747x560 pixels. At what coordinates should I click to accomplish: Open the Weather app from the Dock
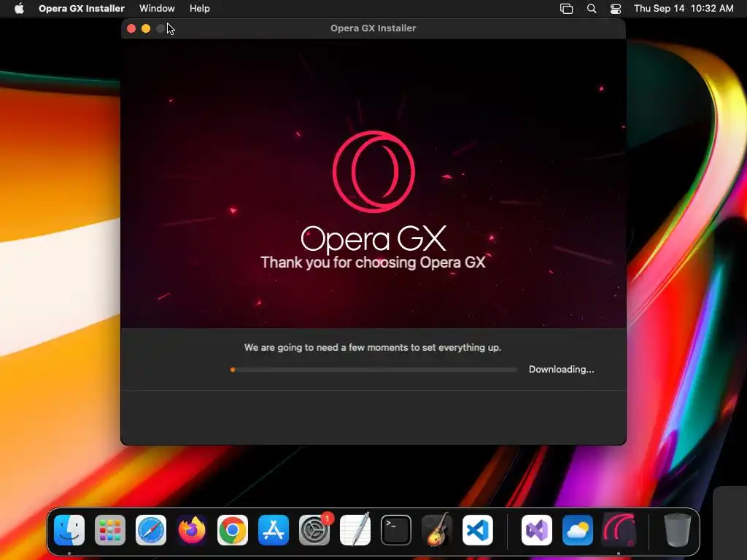[x=578, y=530]
